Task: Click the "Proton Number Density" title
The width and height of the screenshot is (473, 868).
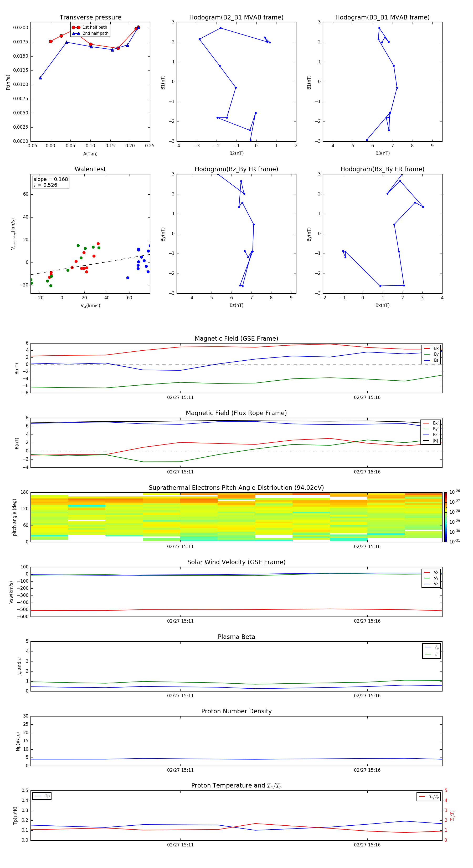Action: [236, 711]
